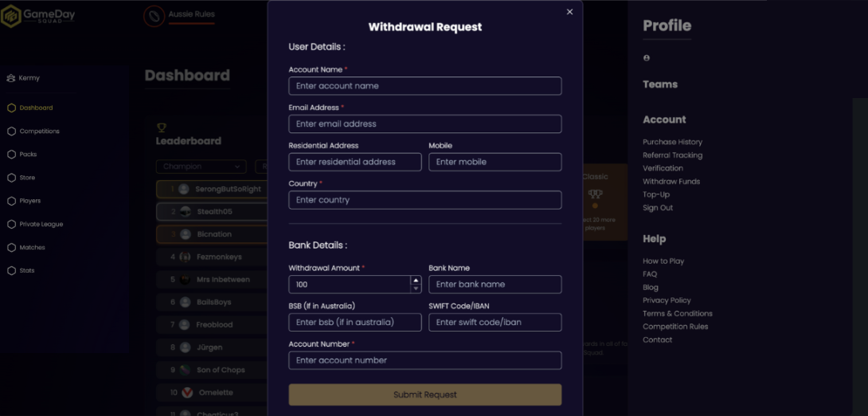Decrease withdrawal amount with down arrow
Viewport: 868px width, 416px height.
click(416, 288)
